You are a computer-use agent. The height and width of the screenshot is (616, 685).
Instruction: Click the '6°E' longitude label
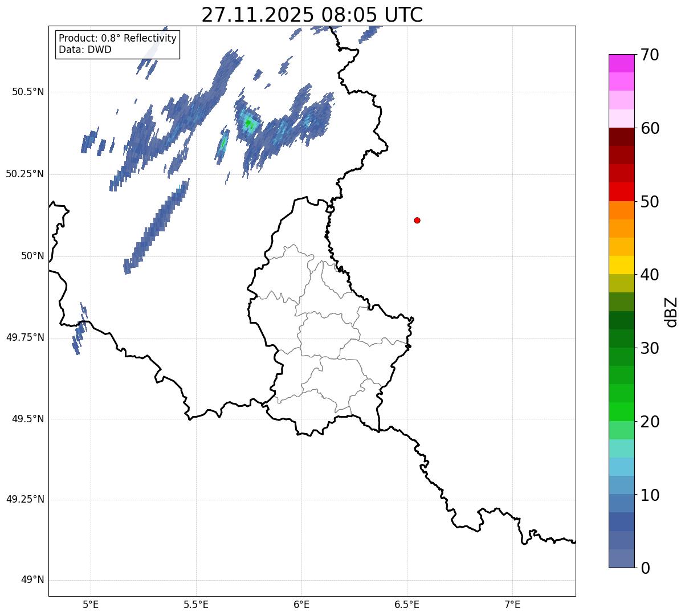(301, 605)
